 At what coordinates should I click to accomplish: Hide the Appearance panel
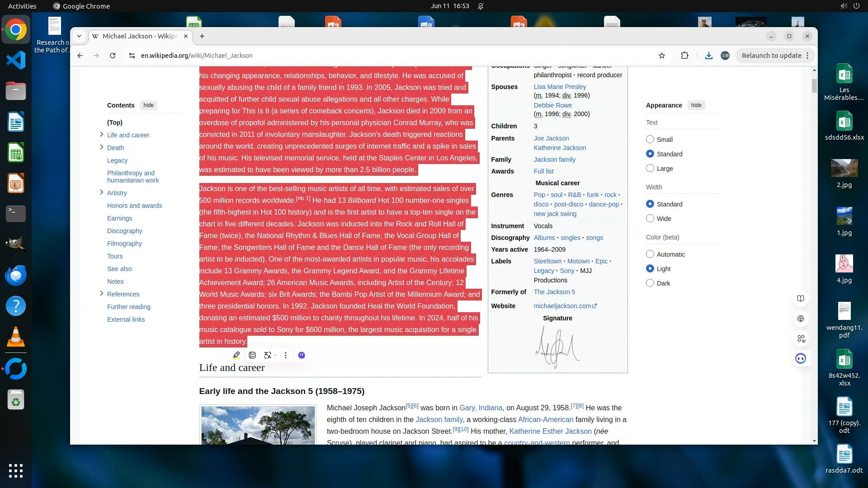click(696, 105)
